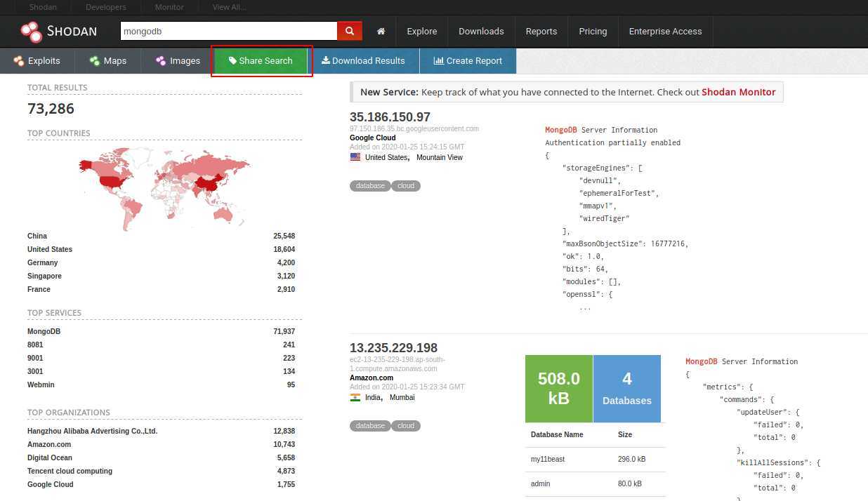Expand the View All... top bar menu
The width and height of the screenshot is (868, 501).
pyautogui.click(x=229, y=7)
